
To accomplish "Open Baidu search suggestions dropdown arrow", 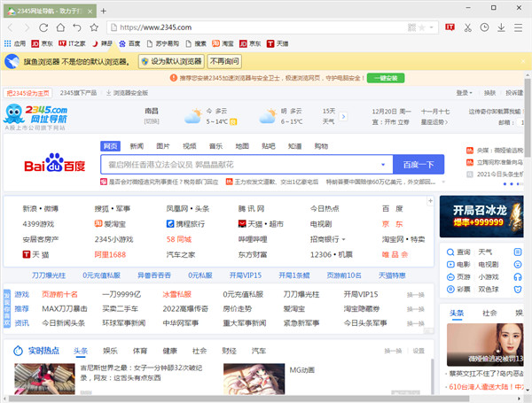I will [x=383, y=165].
